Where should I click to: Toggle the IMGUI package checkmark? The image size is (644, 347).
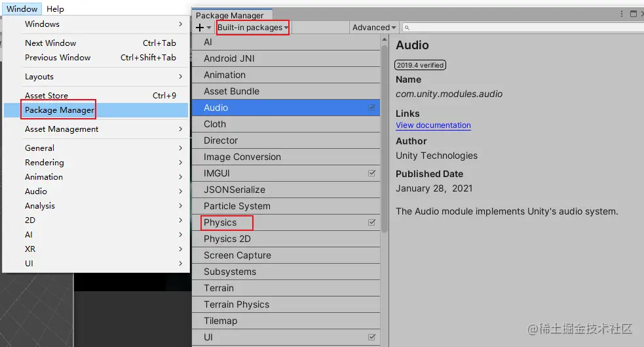(x=371, y=173)
